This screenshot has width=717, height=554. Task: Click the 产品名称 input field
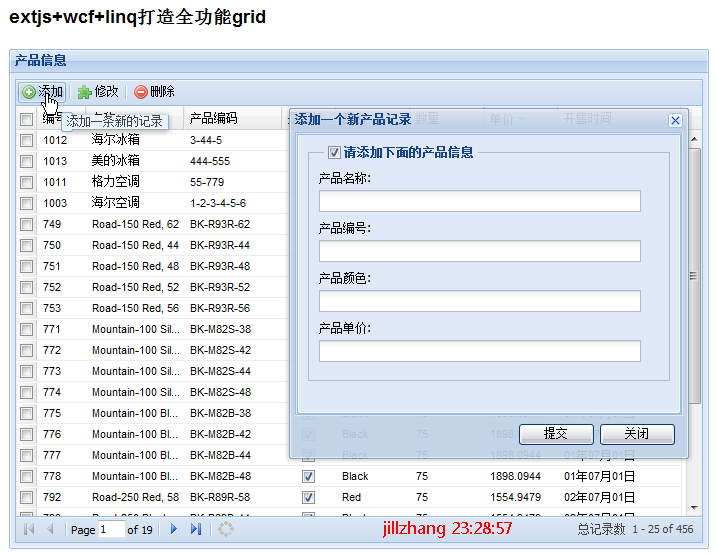[x=479, y=201]
